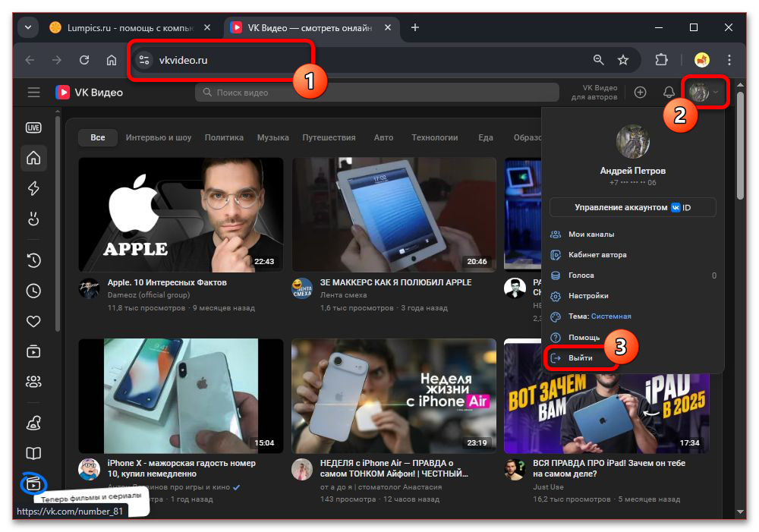Open the Kids toy horse icon
The height and width of the screenshot is (532, 759).
coord(33,423)
